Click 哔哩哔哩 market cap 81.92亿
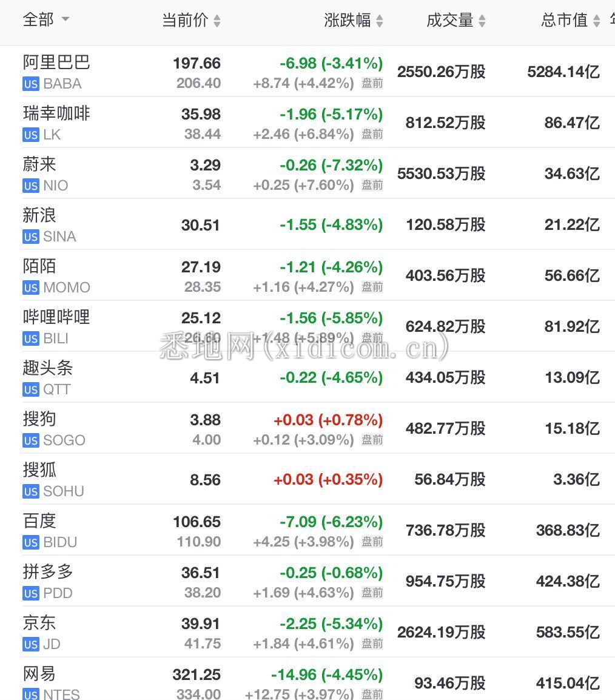This screenshot has width=615, height=700. coord(572,327)
